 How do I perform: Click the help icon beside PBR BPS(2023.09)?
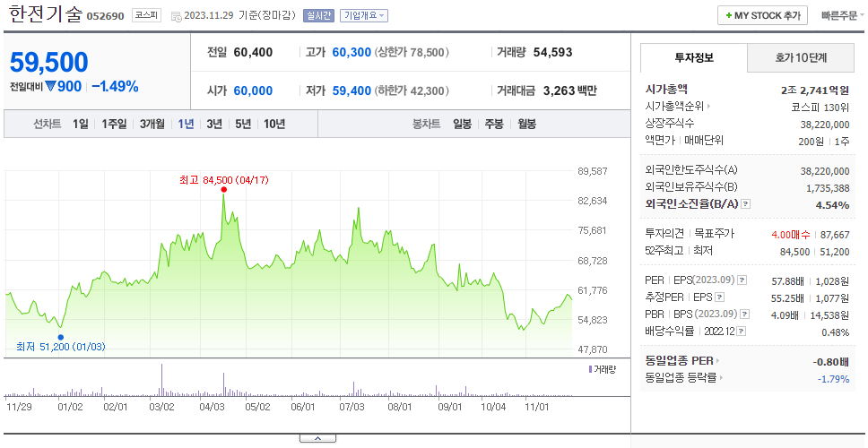point(744,314)
